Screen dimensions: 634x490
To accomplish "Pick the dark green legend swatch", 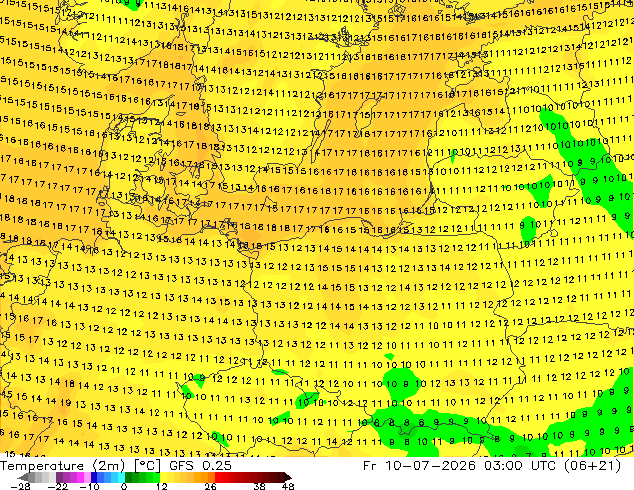I will [x=128, y=477].
